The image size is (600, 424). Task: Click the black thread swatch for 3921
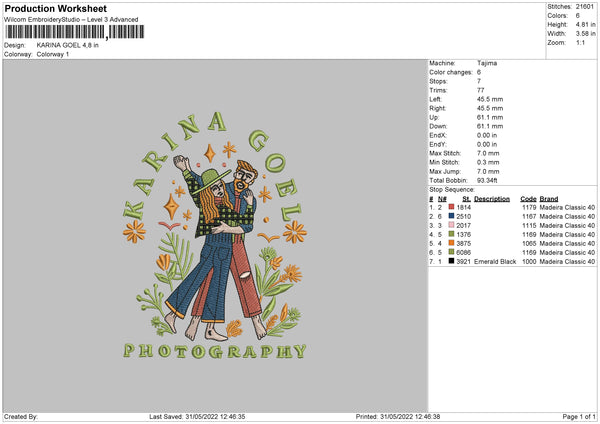click(451, 261)
